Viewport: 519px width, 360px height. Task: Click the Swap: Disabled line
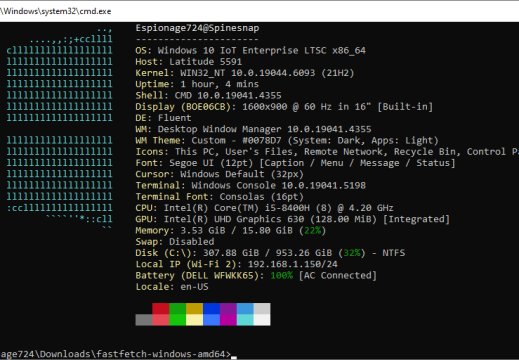(175, 242)
